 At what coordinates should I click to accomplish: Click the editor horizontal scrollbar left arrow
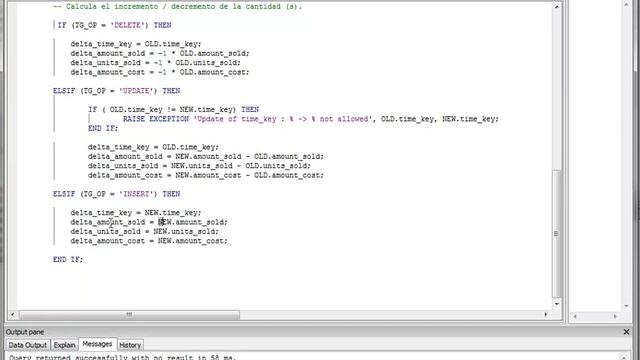(x=13, y=314)
